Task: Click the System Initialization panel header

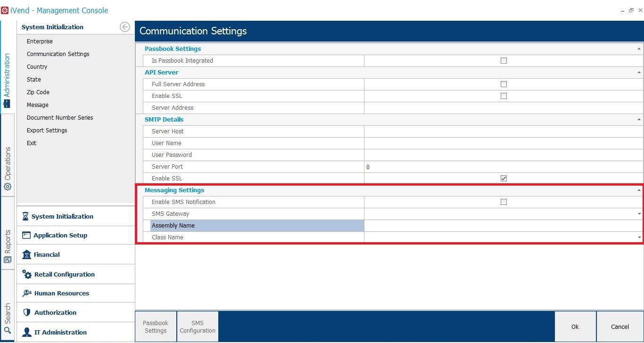Action: [52, 27]
